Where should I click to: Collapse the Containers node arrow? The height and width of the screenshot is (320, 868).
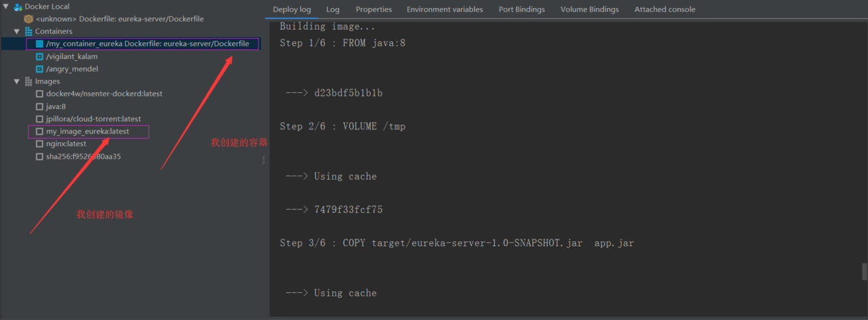tap(17, 31)
